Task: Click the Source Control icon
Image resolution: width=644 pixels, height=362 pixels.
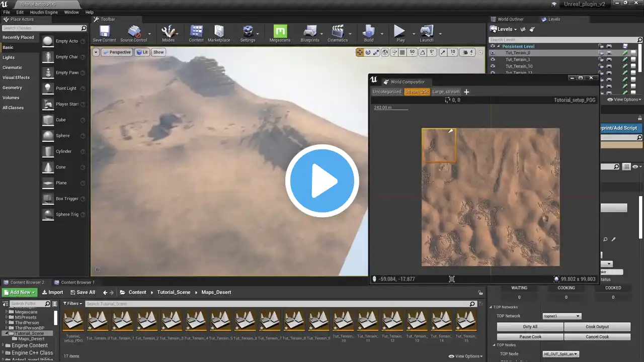Action: click(x=134, y=33)
